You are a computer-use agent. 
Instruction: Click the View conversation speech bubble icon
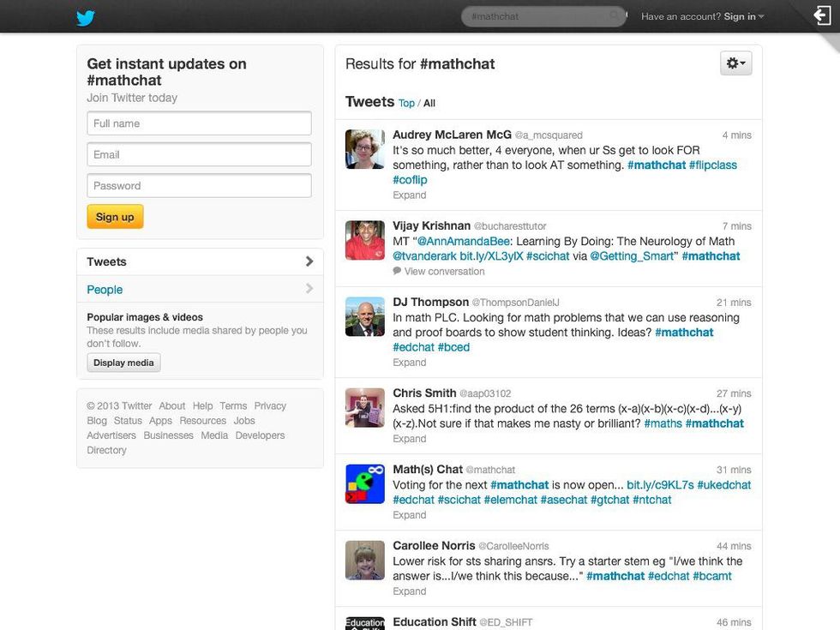click(x=397, y=271)
